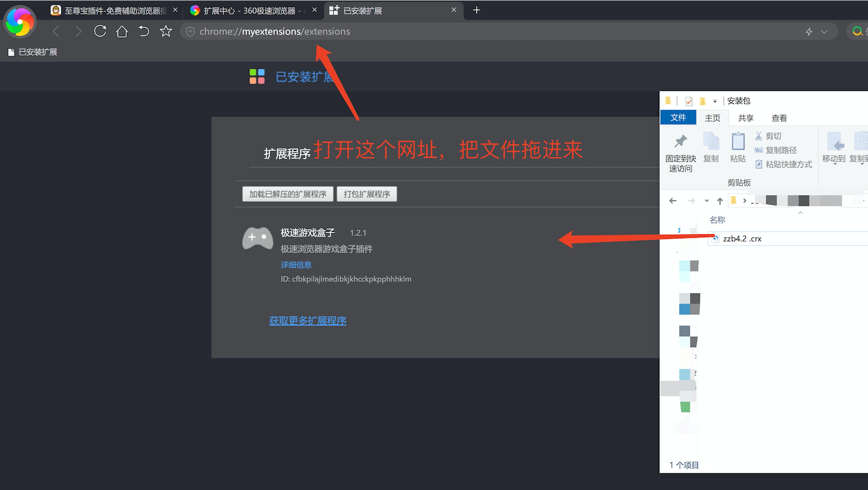The width and height of the screenshot is (868, 490).
Task: Open a new browser tab with plus
Action: coord(477,10)
